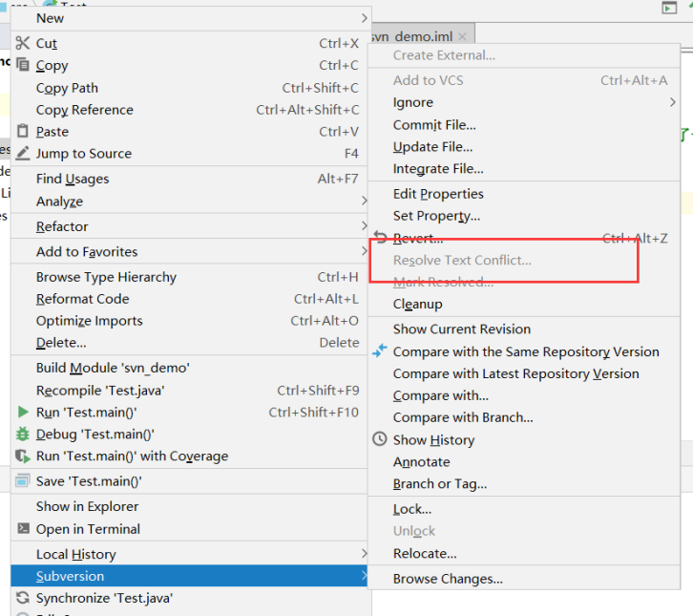This screenshot has height=616, width=693.
Task: Click the green Run triangle icon
Action: [x=23, y=412]
